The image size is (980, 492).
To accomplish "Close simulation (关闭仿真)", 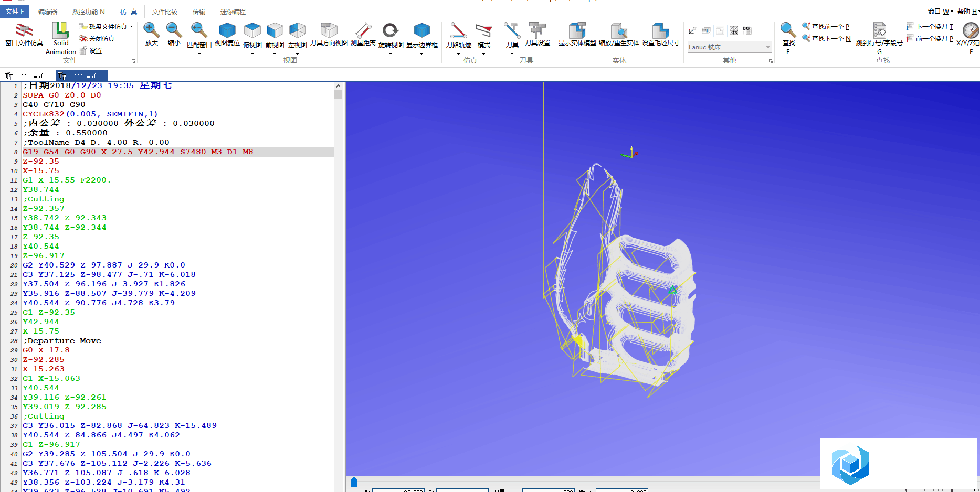I will (x=97, y=38).
